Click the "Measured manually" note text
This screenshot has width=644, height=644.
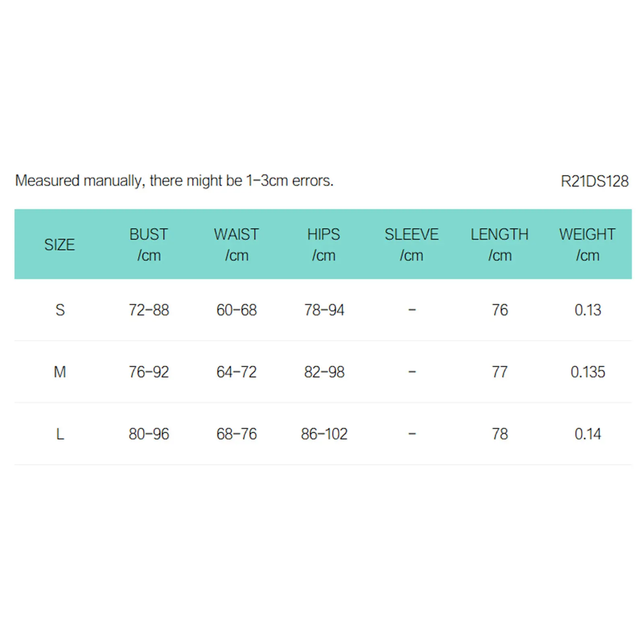tap(174, 181)
